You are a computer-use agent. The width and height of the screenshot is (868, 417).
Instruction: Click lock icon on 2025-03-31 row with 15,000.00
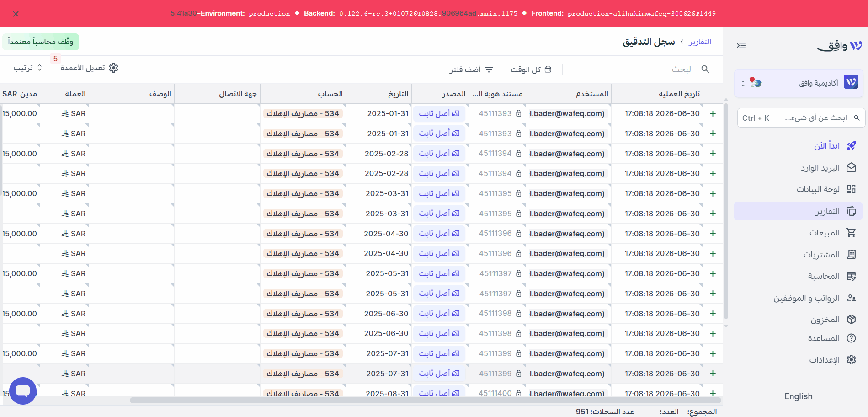(518, 193)
